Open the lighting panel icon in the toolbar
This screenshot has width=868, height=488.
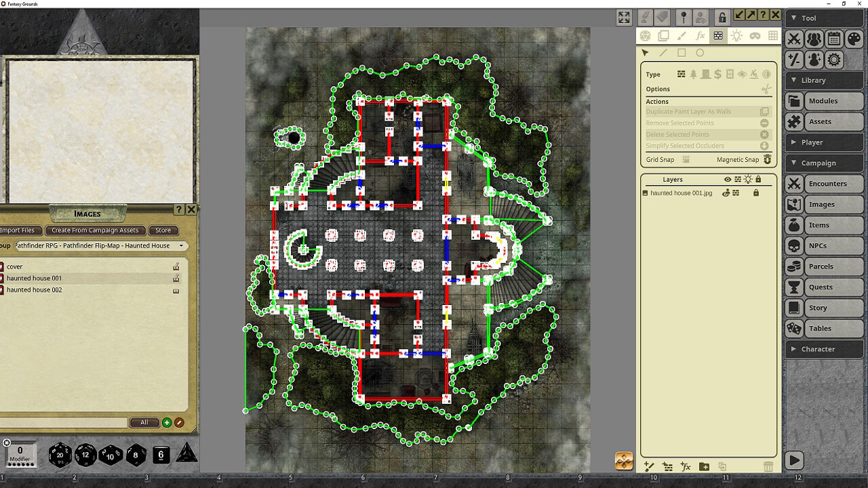click(736, 36)
